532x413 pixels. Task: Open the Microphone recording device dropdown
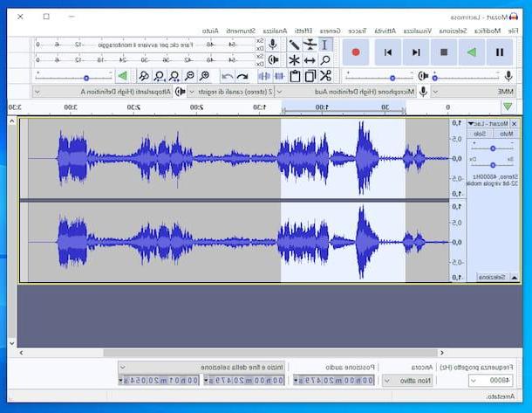tap(347, 92)
